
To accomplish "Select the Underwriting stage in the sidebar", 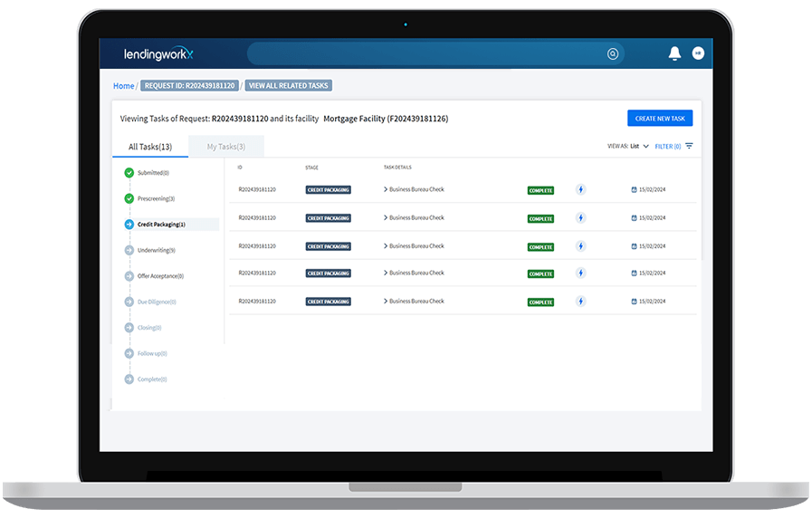I will (x=156, y=250).
